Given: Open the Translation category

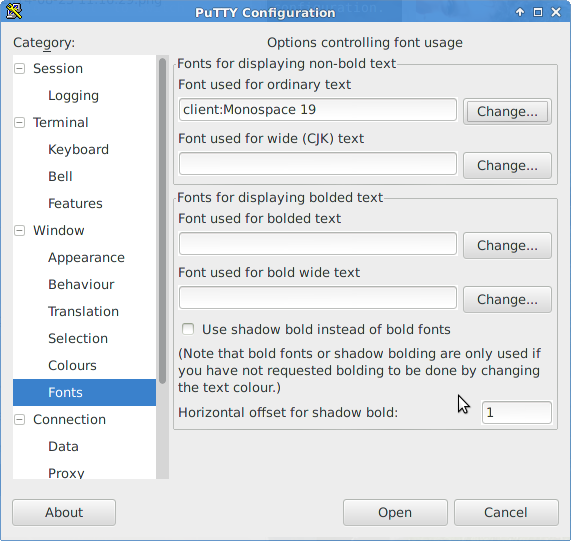Looking at the screenshot, I should pos(83,312).
